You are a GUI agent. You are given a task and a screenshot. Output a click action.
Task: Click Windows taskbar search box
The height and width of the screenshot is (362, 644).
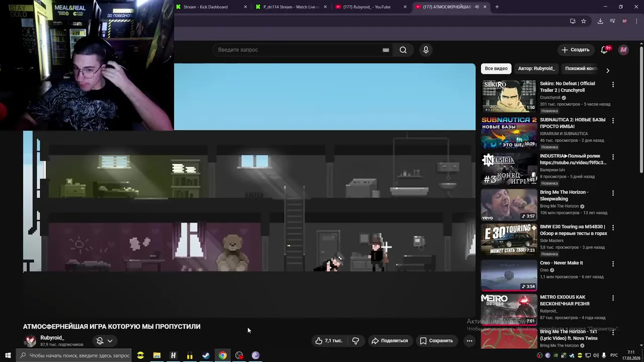click(x=74, y=355)
